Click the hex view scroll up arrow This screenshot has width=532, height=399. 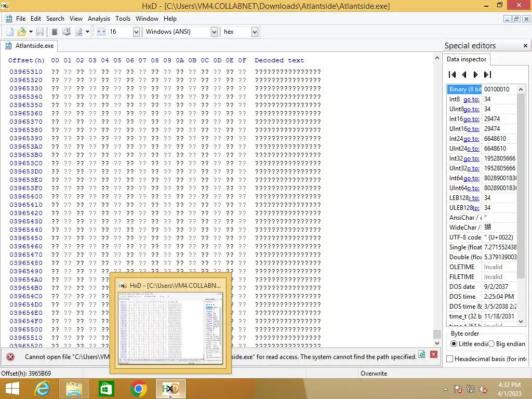coord(437,58)
